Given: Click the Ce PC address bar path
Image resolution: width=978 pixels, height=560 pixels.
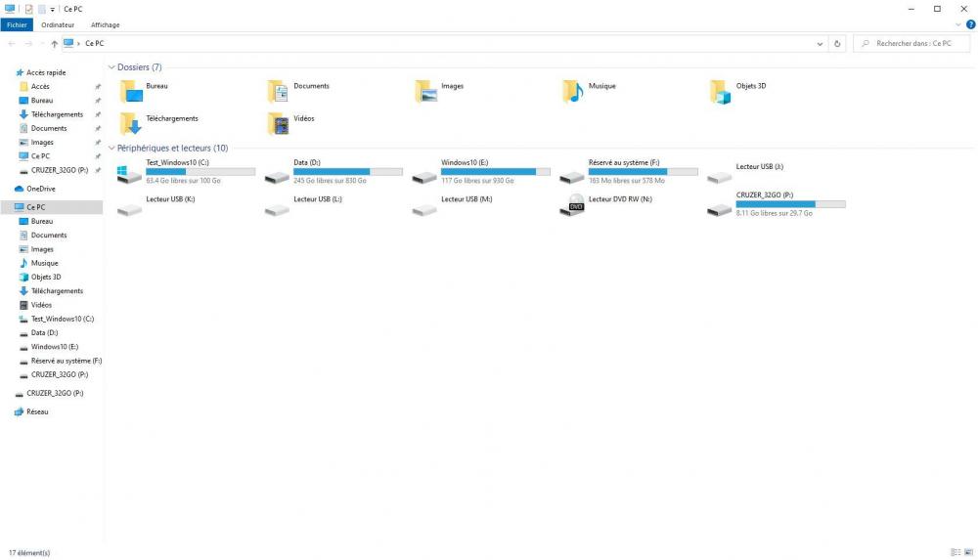Looking at the screenshot, I should (95, 44).
